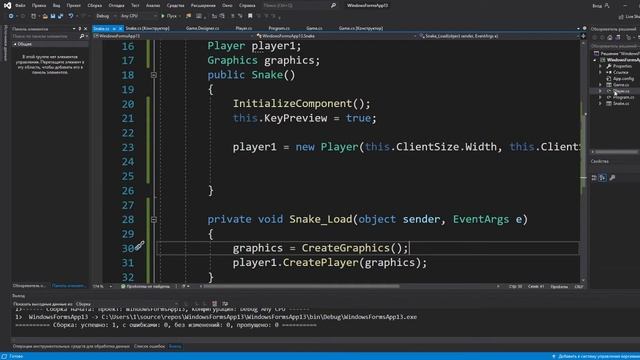Click the navigate backward toolbar icon
Viewport: 640px width, 360px height.
[x=11, y=16]
